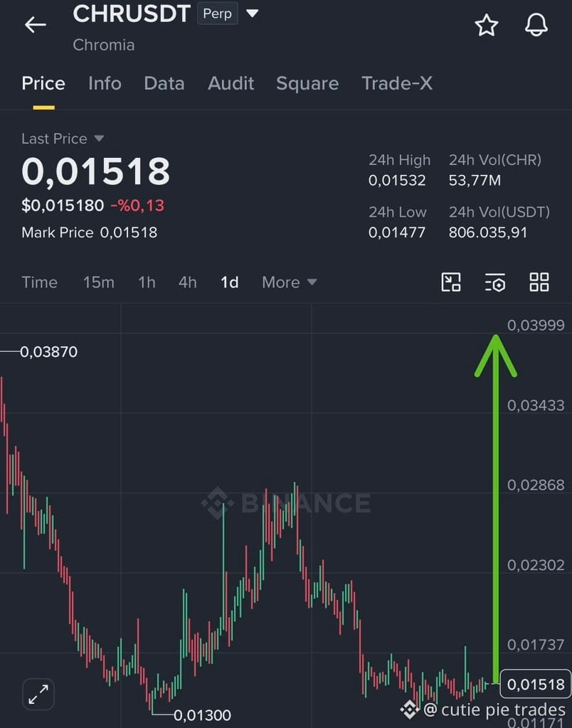Click the 24h High value 0,01532
Image resolution: width=572 pixels, height=728 pixels.
point(397,180)
